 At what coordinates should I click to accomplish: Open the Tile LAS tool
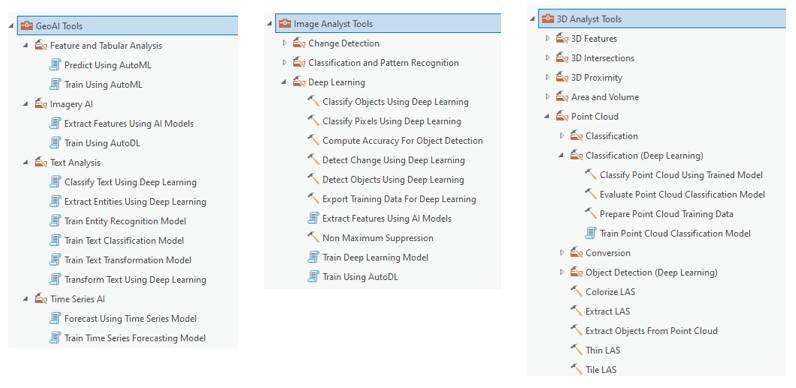(601, 369)
